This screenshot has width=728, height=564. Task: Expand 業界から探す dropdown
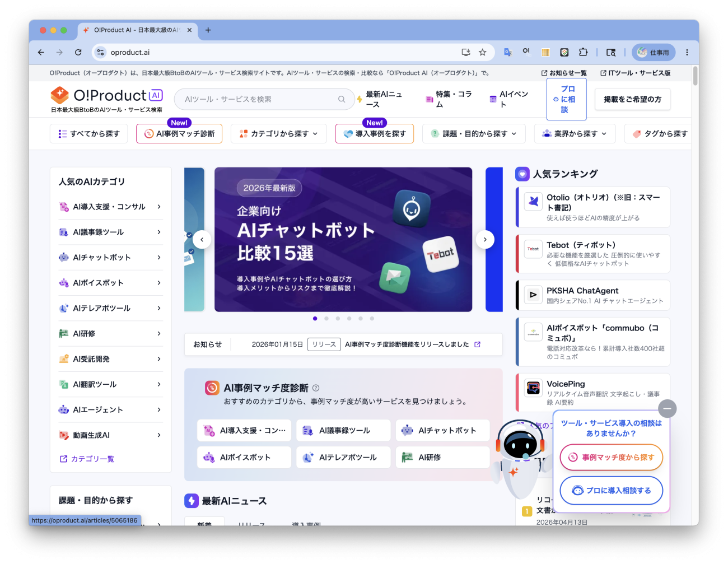(575, 134)
